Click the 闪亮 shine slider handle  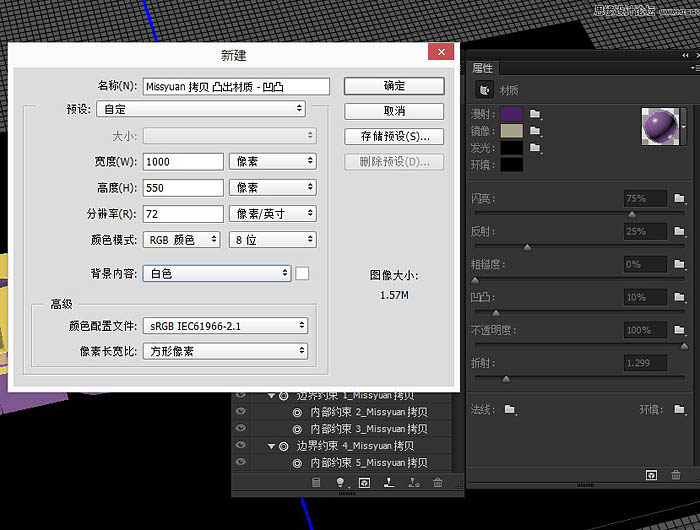point(632,215)
